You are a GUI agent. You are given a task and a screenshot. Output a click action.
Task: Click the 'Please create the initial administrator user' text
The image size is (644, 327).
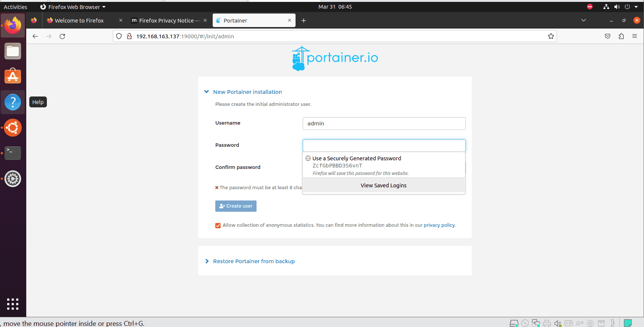[263, 104]
